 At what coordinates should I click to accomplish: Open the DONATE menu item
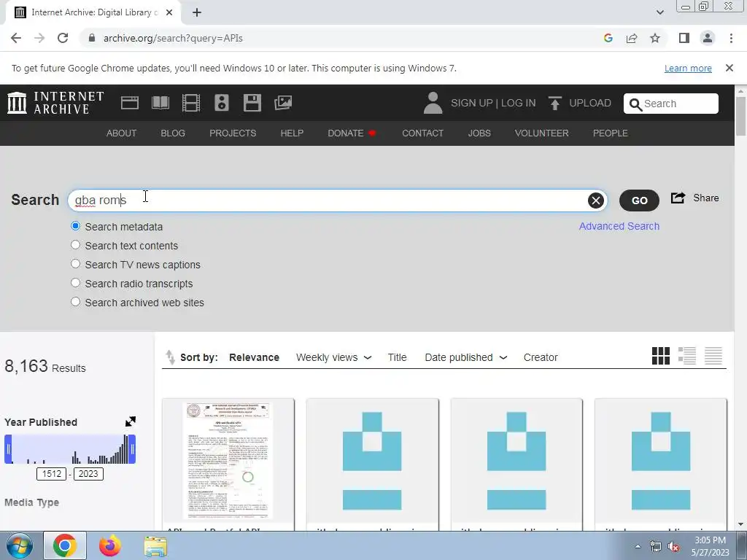(x=352, y=133)
